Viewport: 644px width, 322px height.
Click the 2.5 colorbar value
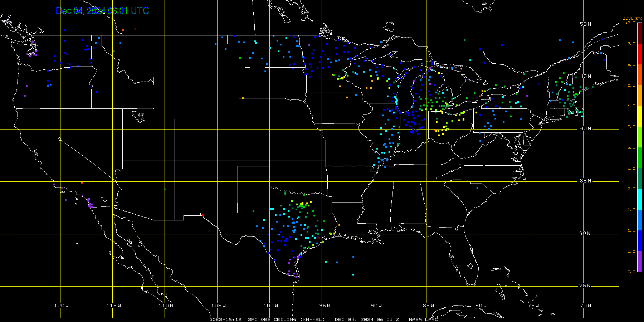pos(631,168)
